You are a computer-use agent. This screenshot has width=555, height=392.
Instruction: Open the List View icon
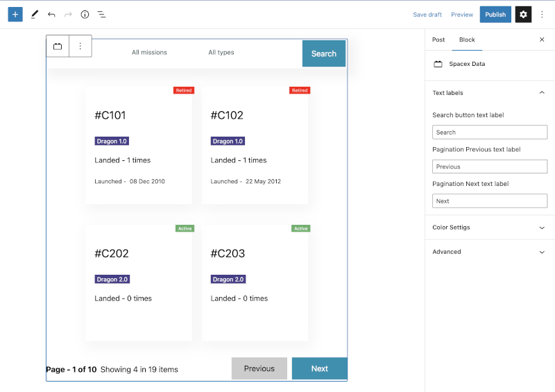101,15
